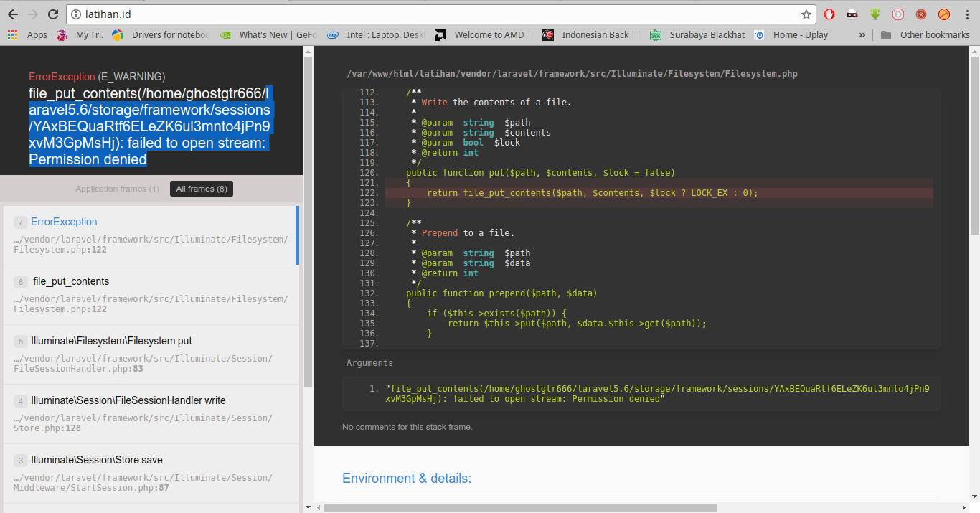Bookmark this page with the star
Viewport: 980px width, 513px height.
[806, 14]
